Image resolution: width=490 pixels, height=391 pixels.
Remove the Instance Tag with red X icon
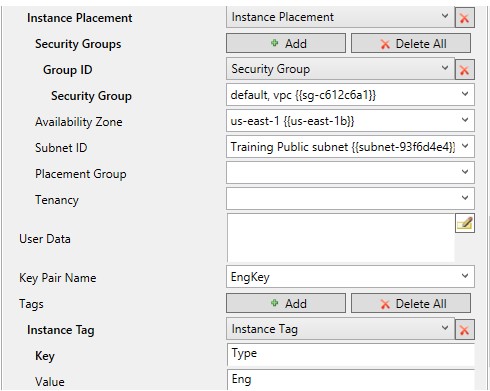tap(464, 330)
